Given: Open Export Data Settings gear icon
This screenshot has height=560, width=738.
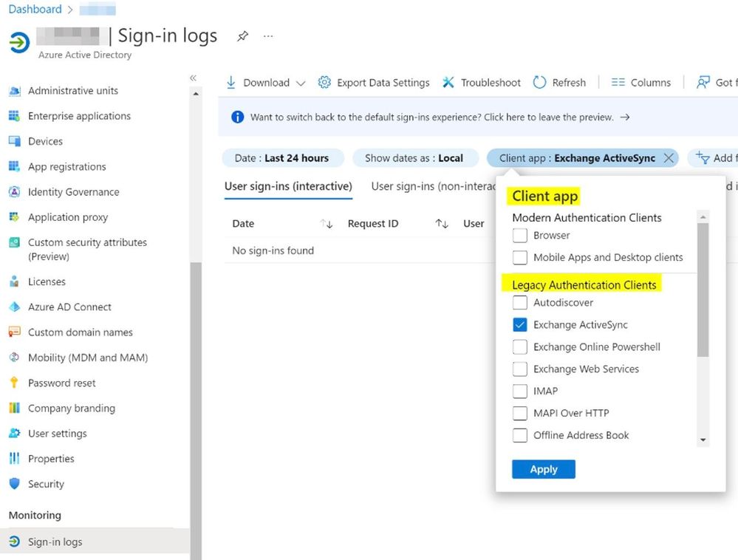Looking at the screenshot, I should [324, 82].
